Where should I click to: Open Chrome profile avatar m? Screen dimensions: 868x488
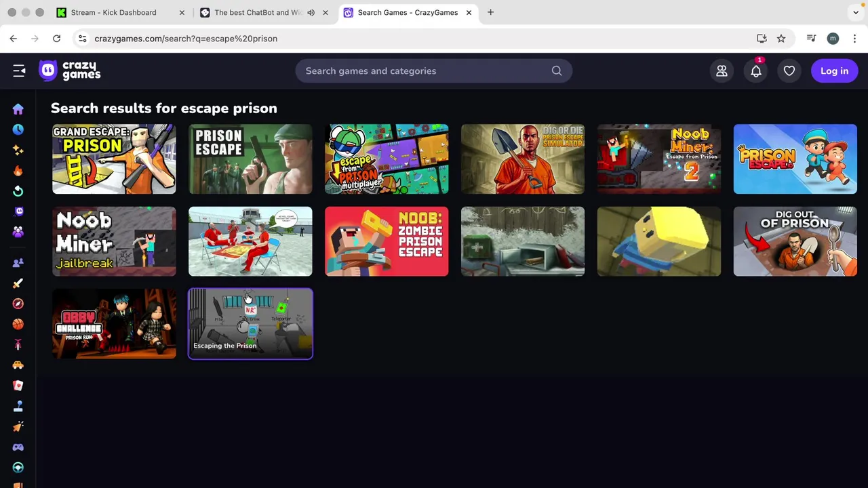pos(833,39)
